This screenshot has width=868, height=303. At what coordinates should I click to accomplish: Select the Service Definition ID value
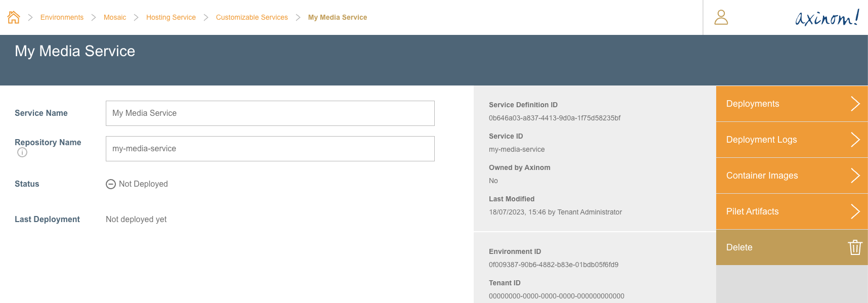(x=554, y=118)
